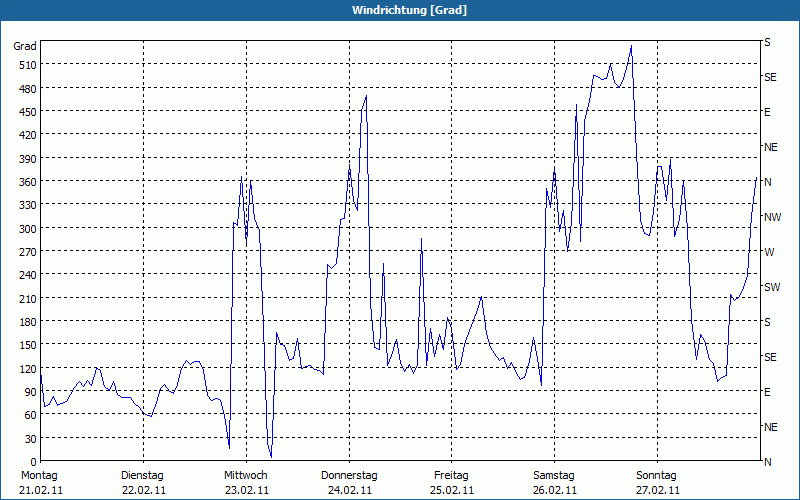
Task: Click the S compass label beside 180 gridline
Action: 767,322
